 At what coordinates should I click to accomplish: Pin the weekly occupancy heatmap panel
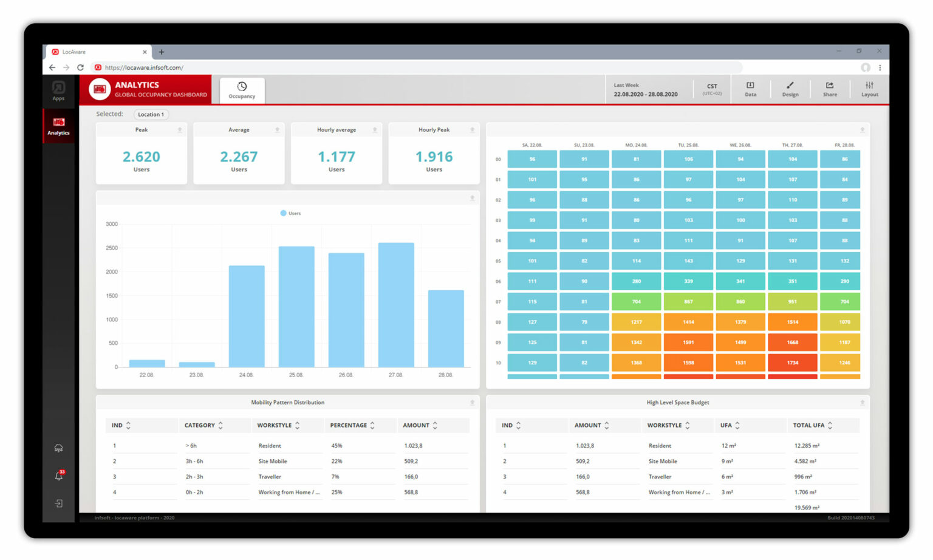[x=862, y=129]
